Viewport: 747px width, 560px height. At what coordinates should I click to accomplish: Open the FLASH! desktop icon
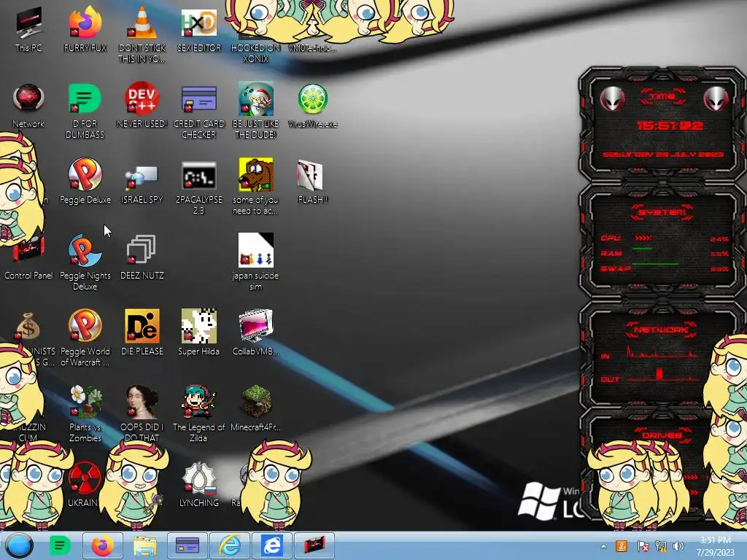[312, 181]
